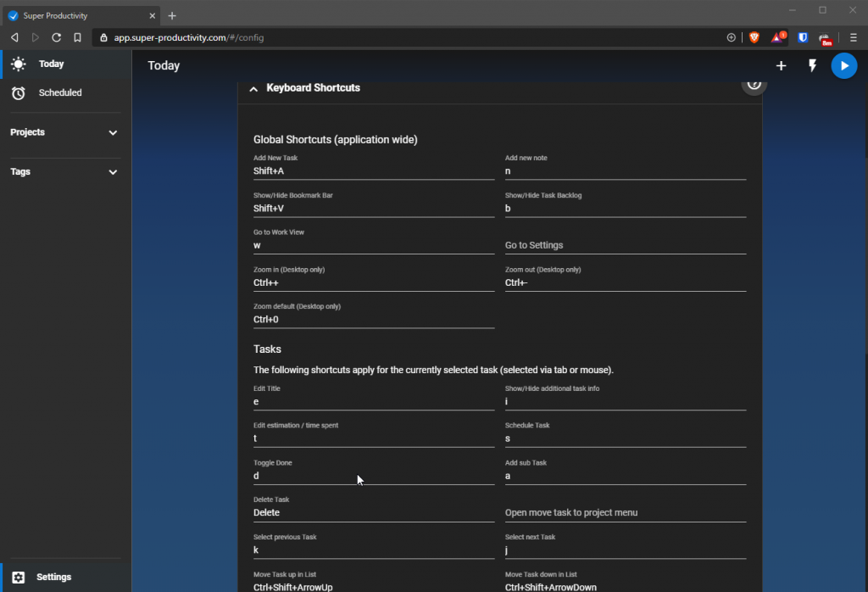Open Settings at the bottom of sidebar

[x=53, y=577]
